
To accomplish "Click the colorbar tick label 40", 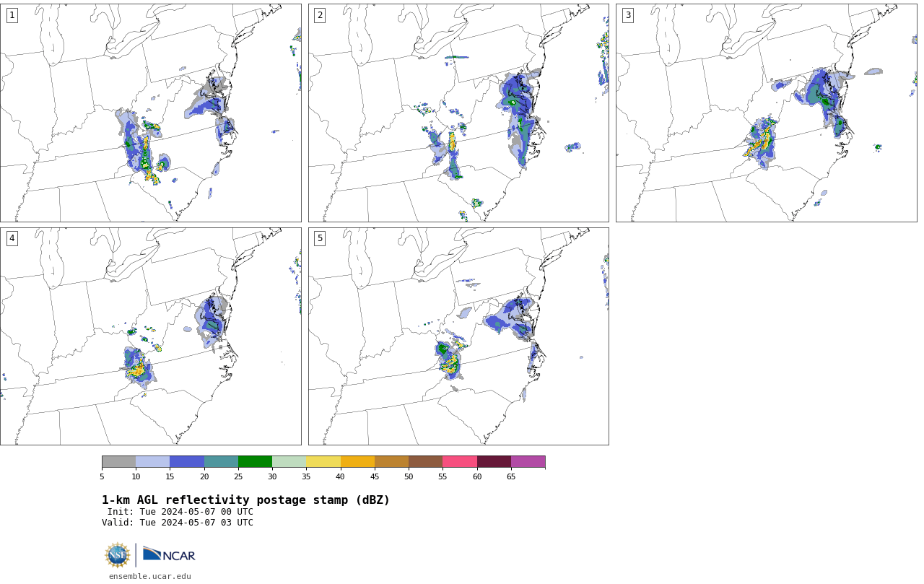I will click(x=340, y=476).
